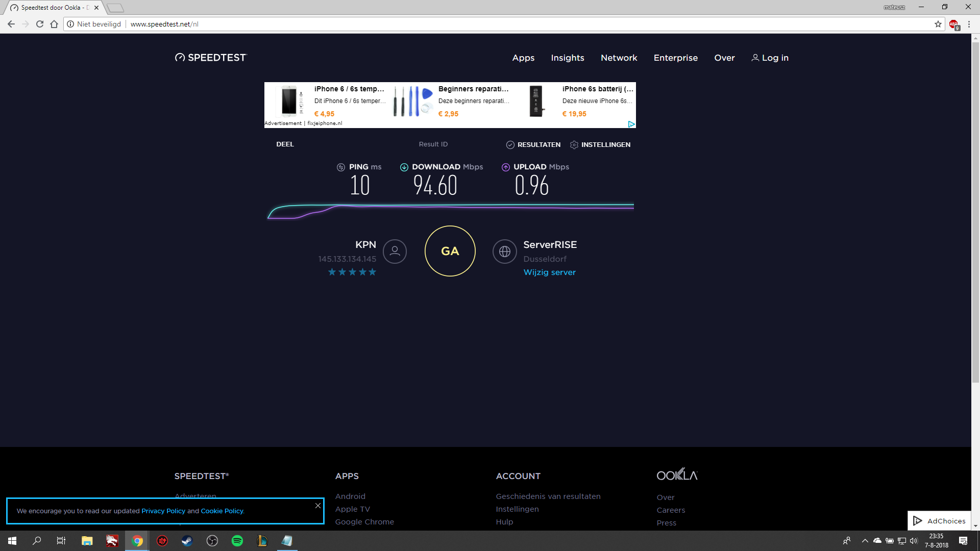Click the GA start test button

tap(450, 251)
